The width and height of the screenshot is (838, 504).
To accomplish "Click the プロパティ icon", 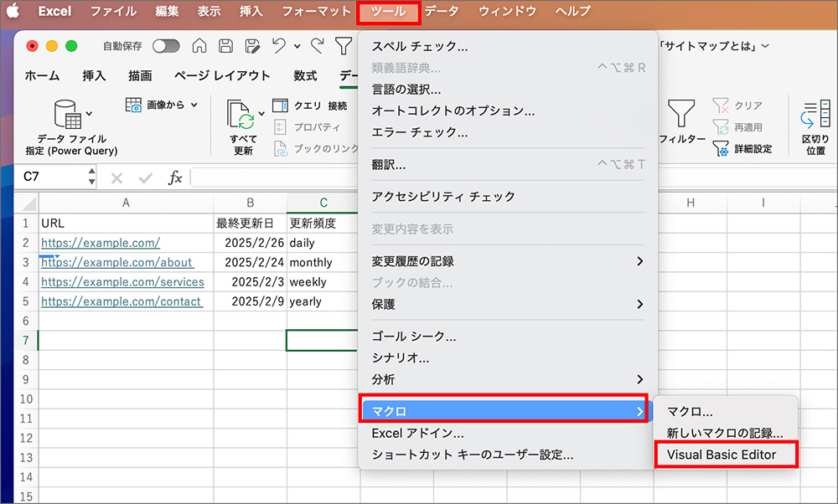I will (280, 127).
